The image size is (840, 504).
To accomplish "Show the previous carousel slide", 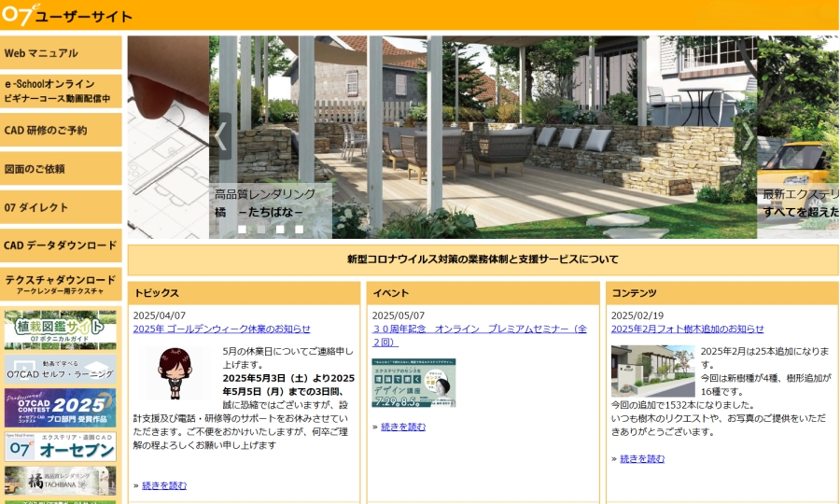I will point(221,136).
